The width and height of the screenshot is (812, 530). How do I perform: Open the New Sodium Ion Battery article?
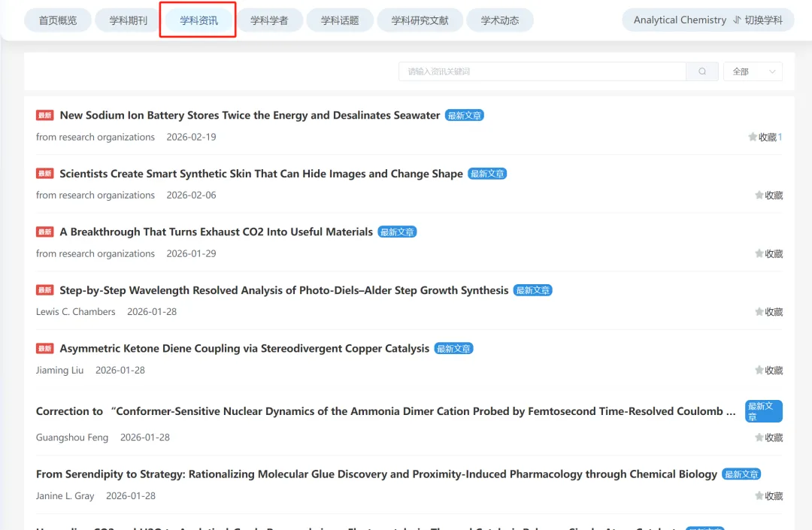[250, 116]
